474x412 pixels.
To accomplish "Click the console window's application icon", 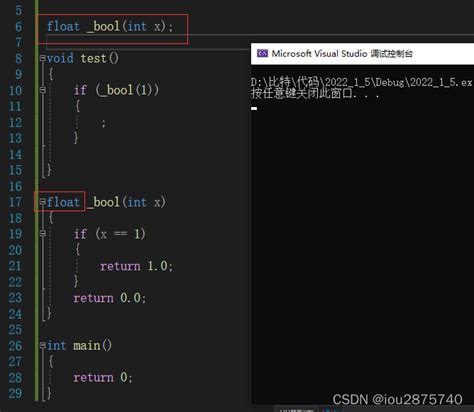I will coord(262,53).
